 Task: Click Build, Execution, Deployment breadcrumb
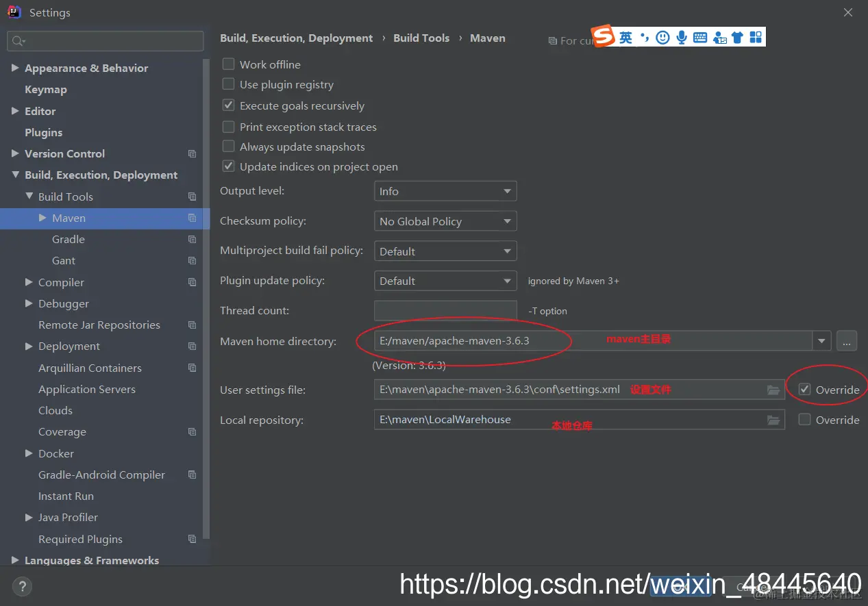click(x=297, y=38)
